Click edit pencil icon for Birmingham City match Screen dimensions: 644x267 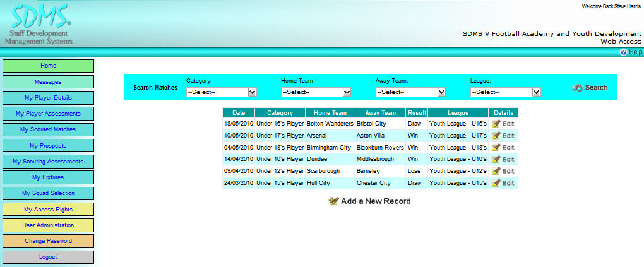[x=496, y=148]
